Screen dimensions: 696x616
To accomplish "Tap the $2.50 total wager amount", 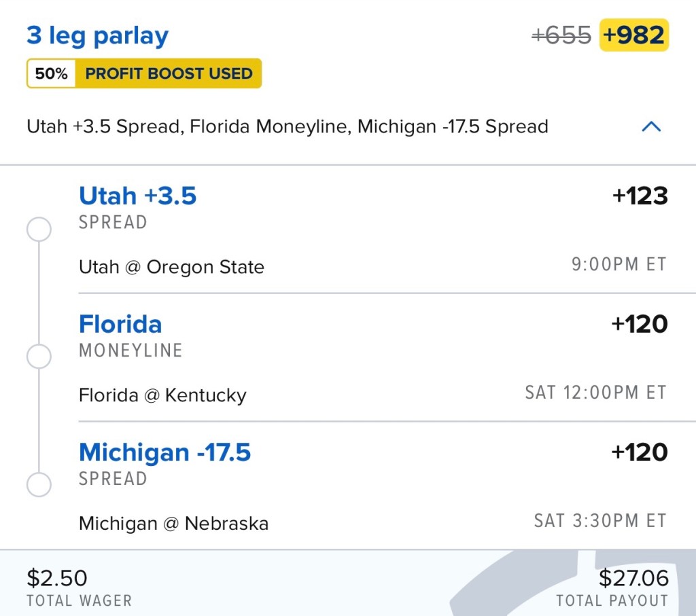I will click(x=57, y=578).
